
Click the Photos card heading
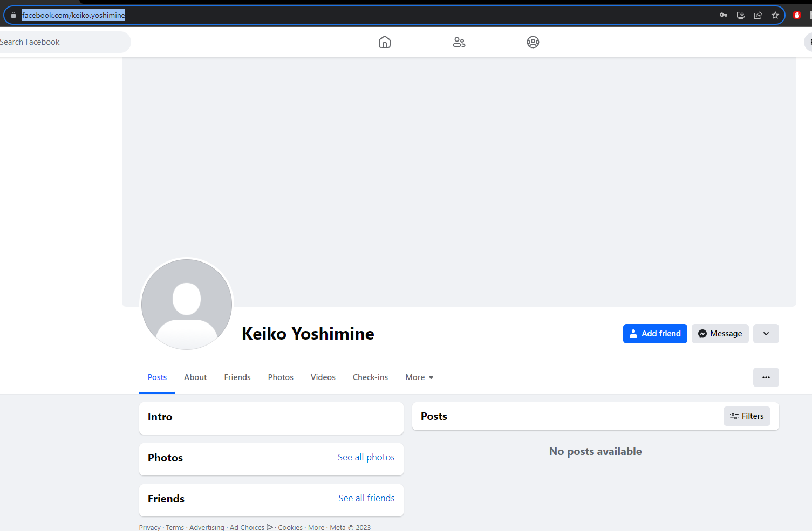point(165,458)
